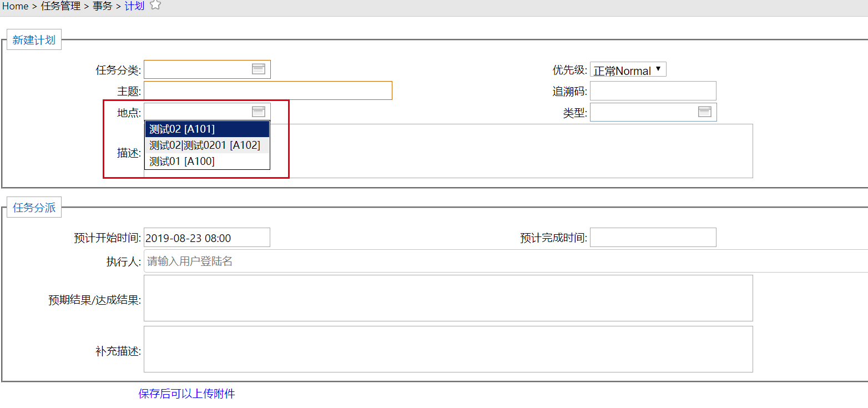Viewport: 868px width, 408px height.
Task: Focus the 地点 input box
Action: (x=207, y=112)
